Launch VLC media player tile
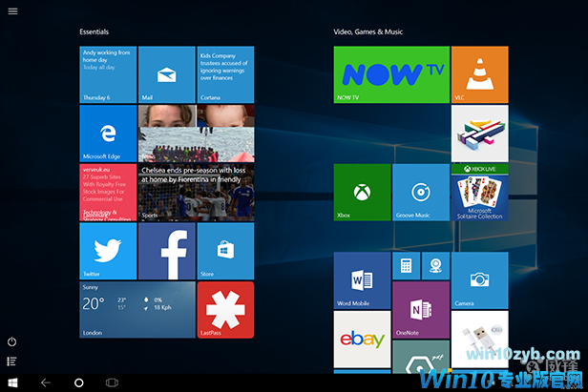This screenshot has height=392, width=588. tap(479, 73)
